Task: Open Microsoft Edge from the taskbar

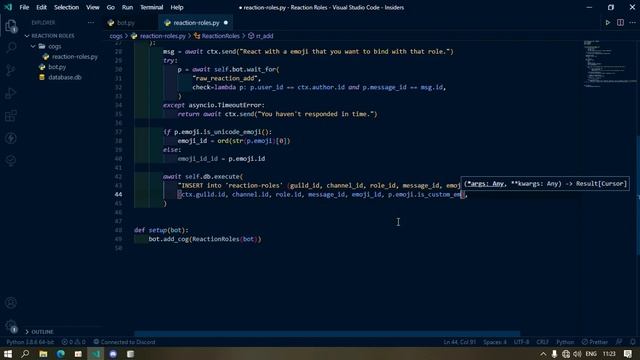Action: point(60,354)
